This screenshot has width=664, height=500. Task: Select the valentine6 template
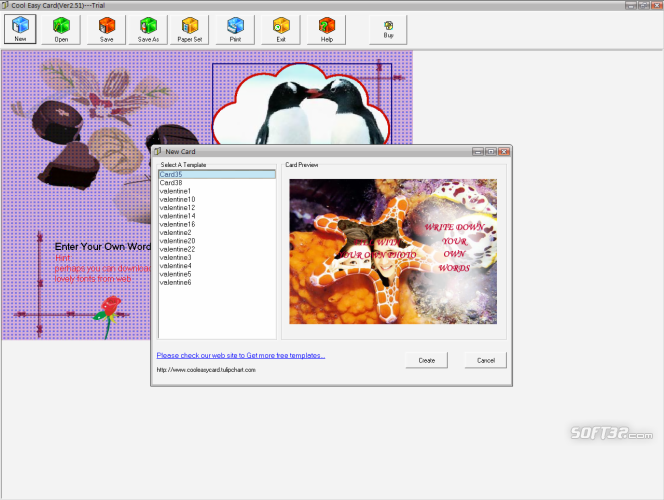[217, 282]
